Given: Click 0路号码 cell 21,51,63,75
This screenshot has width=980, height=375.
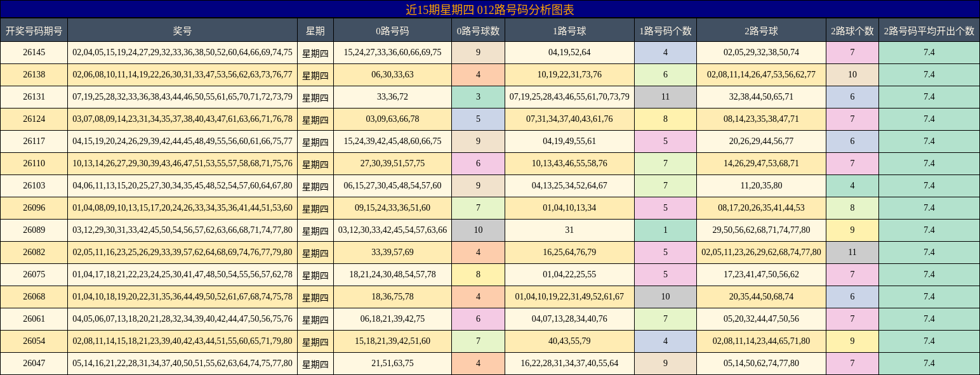Looking at the screenshot, I should pos(392,364).
